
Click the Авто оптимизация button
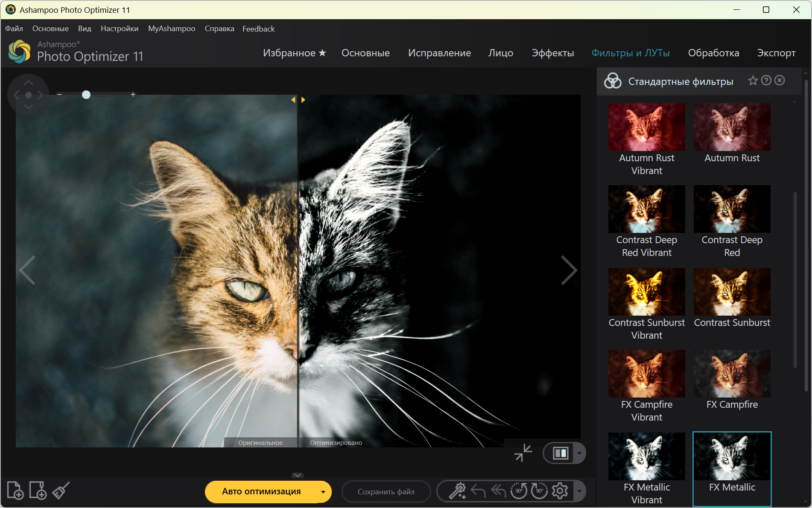(x=261, y=492)
